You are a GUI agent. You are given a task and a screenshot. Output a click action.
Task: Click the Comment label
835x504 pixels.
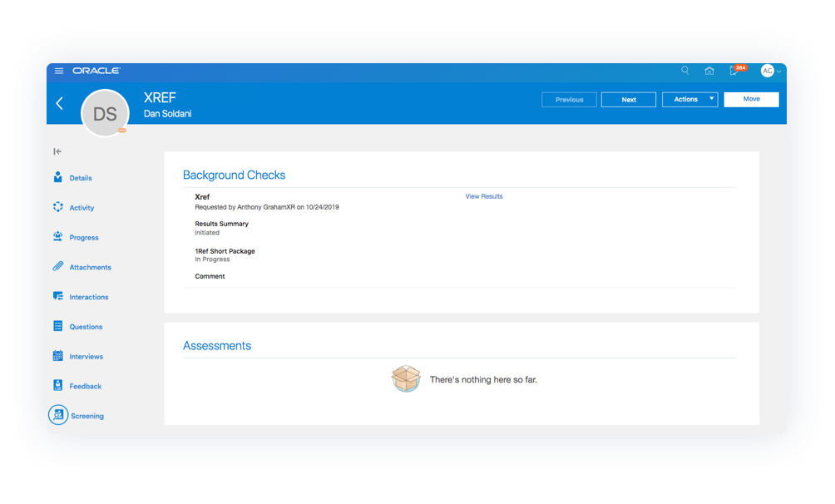click(x=210, y=276)
